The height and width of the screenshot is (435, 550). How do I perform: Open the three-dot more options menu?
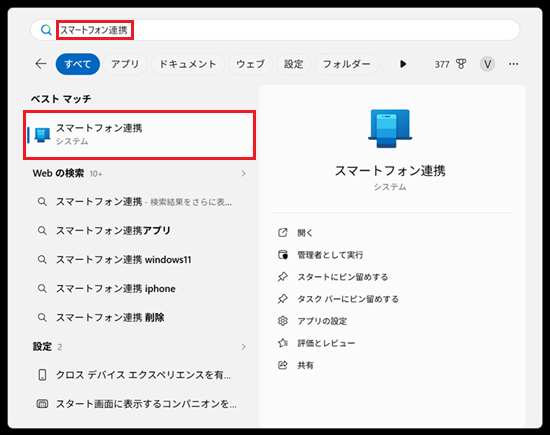(x=514, y=64)
